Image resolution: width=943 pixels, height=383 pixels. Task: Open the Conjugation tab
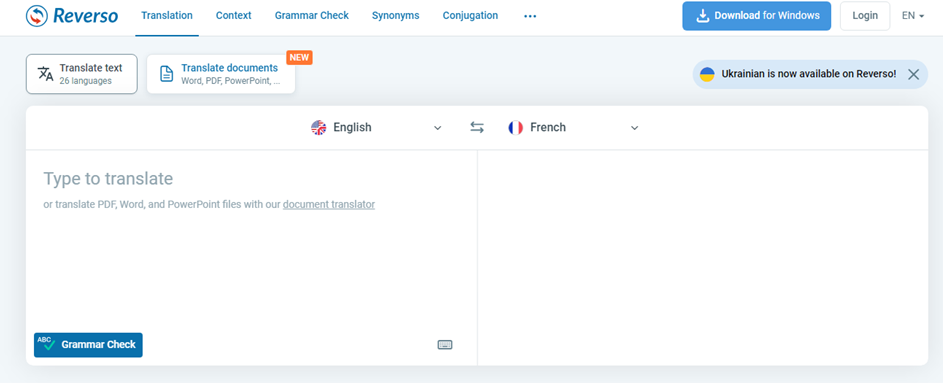point(470,16)
